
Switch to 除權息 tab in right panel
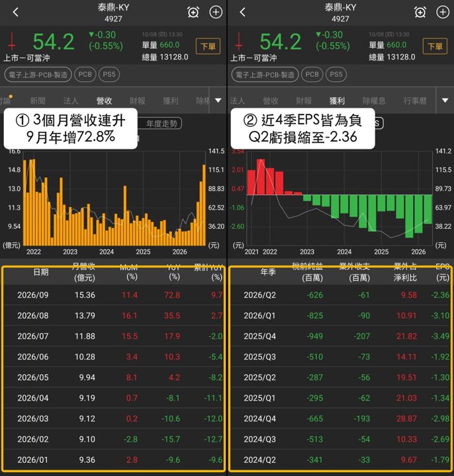pos(374,100)
